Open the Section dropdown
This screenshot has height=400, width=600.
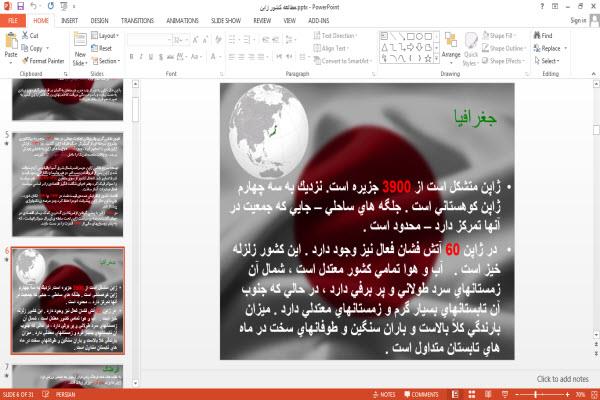[106, 61]
